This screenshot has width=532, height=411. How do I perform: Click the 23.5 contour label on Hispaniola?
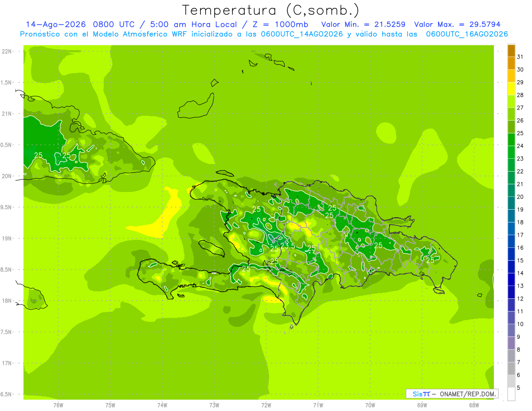[287, 246]
